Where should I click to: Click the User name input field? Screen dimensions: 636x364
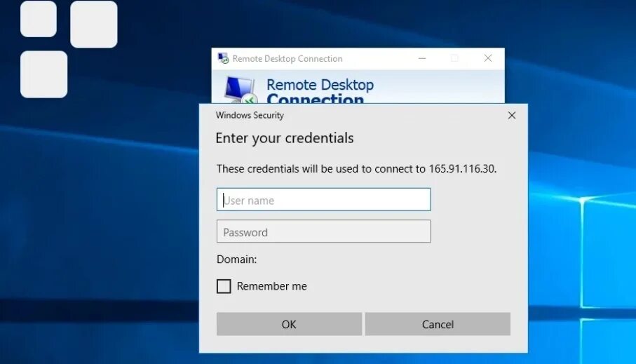click(323, 199)
